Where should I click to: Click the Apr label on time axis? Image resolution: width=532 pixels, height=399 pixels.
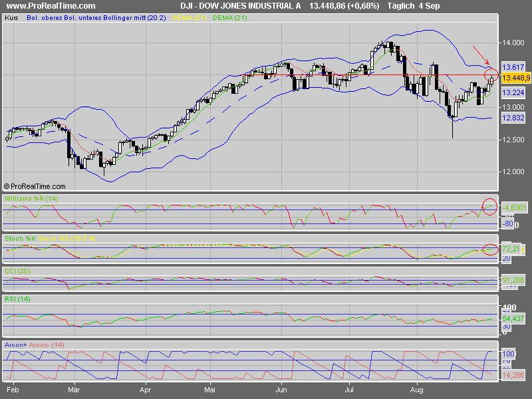145,390
